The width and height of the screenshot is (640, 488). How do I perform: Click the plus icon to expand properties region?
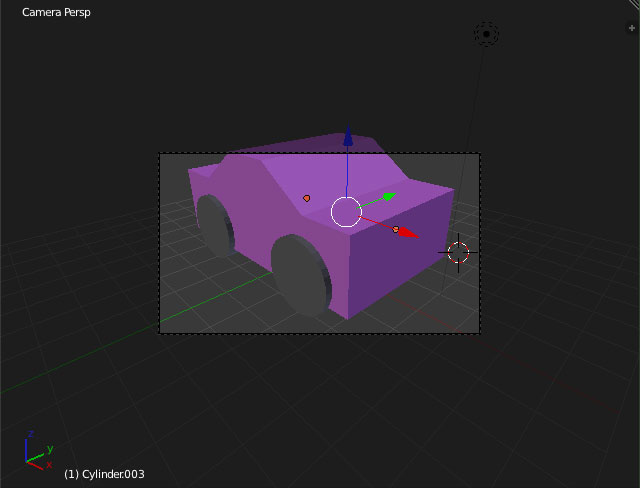point(631,29)
